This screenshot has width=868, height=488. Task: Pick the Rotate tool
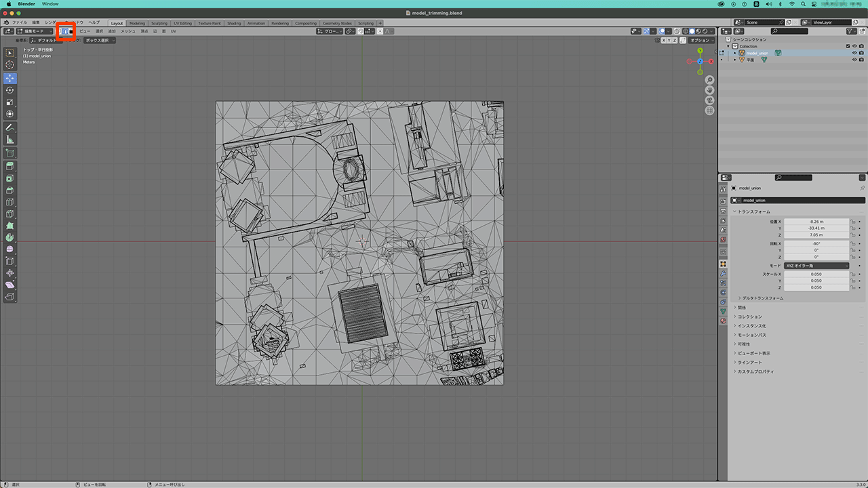click(x=9, y=90)
